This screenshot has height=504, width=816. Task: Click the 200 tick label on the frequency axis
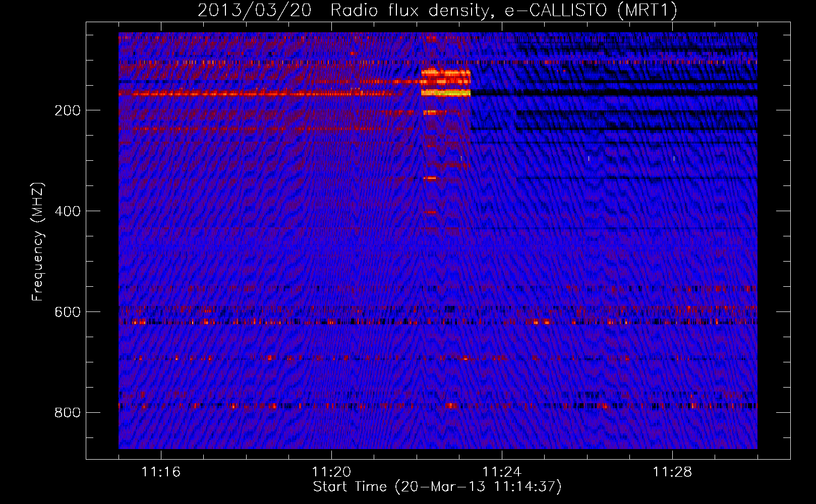pyautogui.click(x=68, y=110)
